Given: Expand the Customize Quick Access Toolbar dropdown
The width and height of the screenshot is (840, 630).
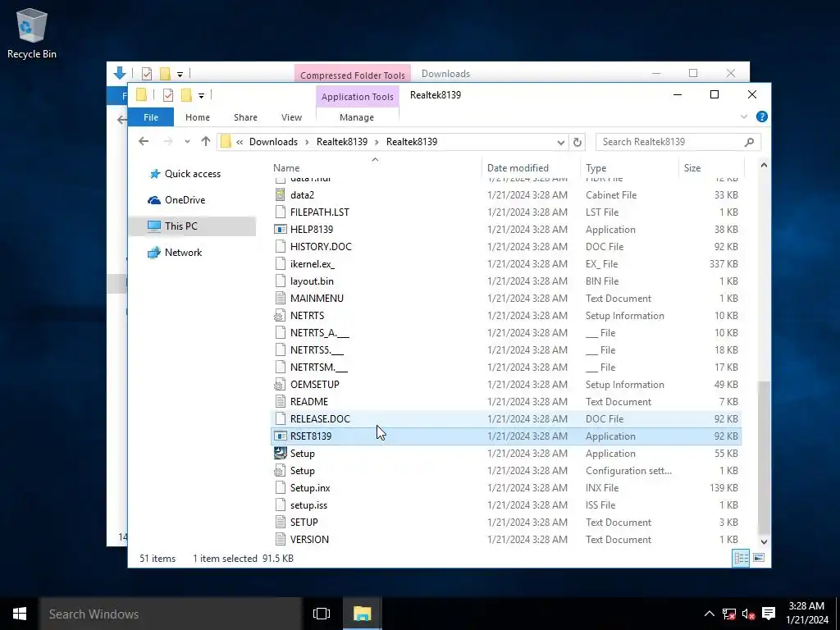Looking at the screenshot, I should pyautogui.click(x=202, y=96).
